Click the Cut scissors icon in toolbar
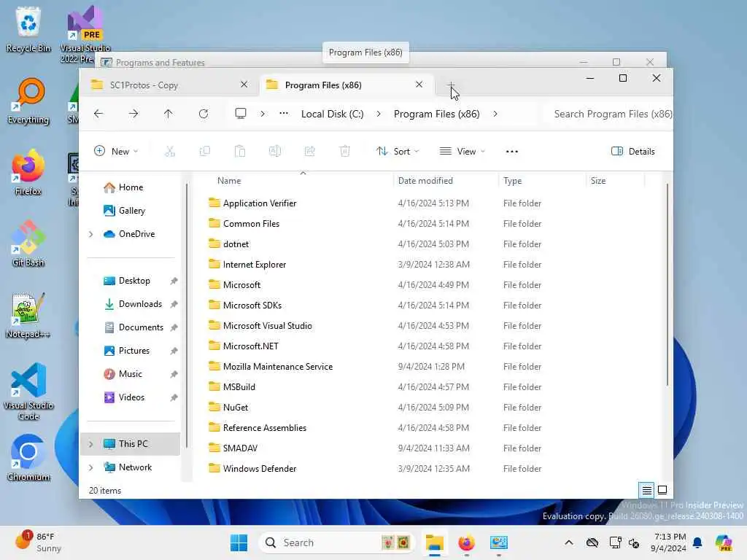747x560 pixels. [169, 152]
